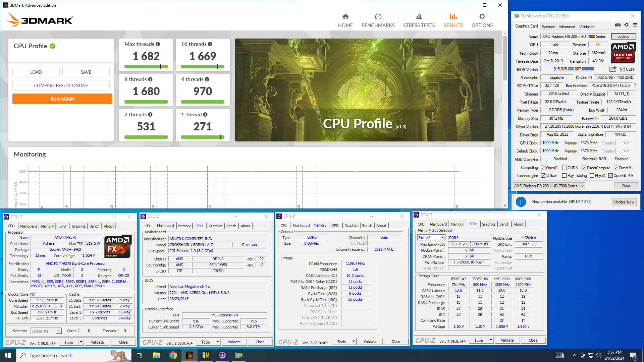Click GPU-Z BIOS export share icon
This screenshot has height=362, width=644.
(x=613, y=69)
